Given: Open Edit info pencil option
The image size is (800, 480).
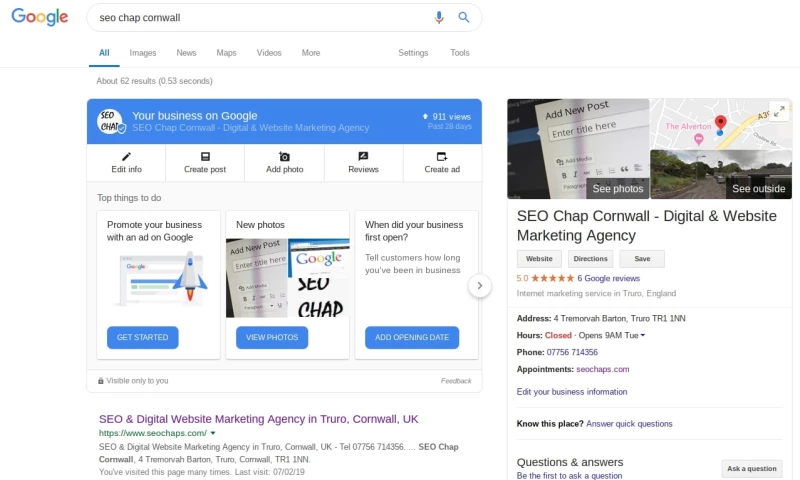Looking at the screenshot, I should click(127, 157).
